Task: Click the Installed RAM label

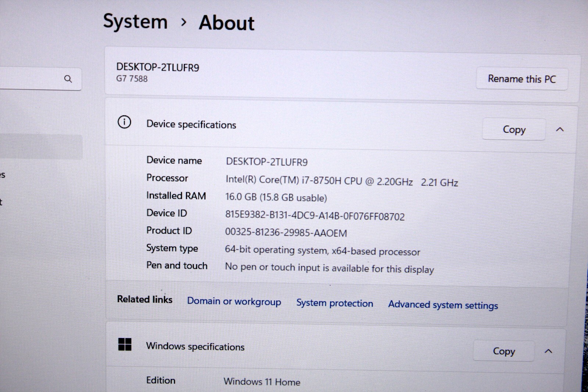Action: [176, 196]
